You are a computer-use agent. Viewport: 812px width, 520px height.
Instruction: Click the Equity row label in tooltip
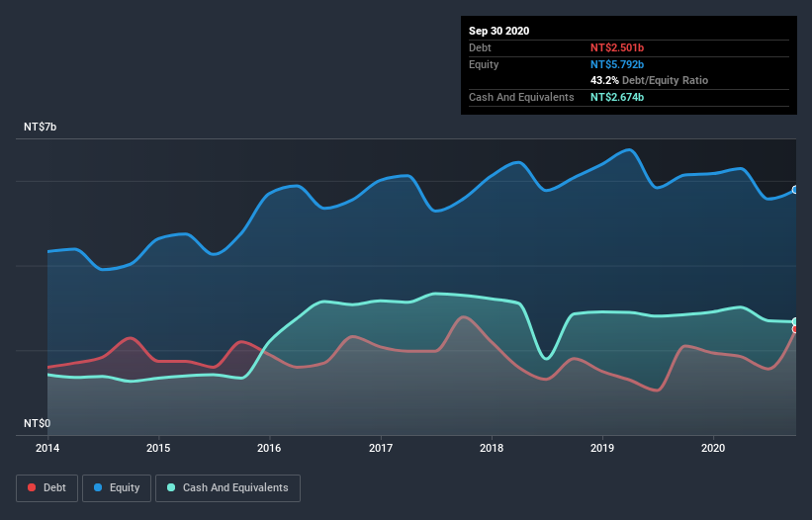(484, 64)
